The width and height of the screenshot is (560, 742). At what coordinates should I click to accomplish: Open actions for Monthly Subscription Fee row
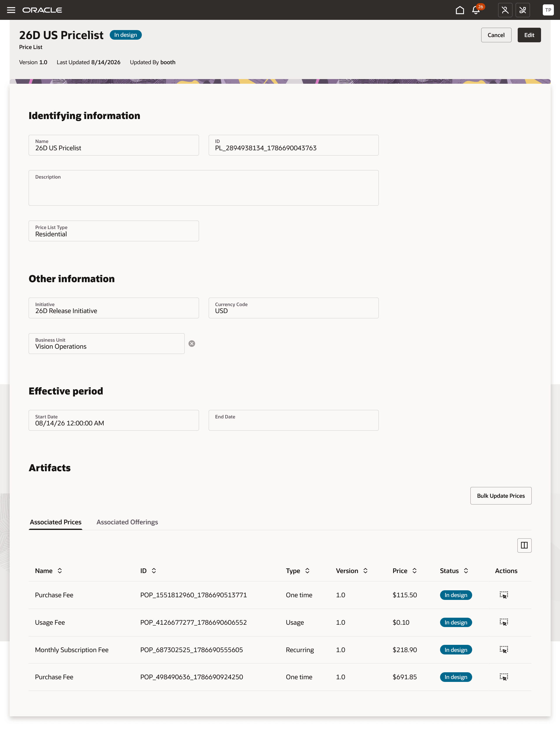[x=504, y=650]
